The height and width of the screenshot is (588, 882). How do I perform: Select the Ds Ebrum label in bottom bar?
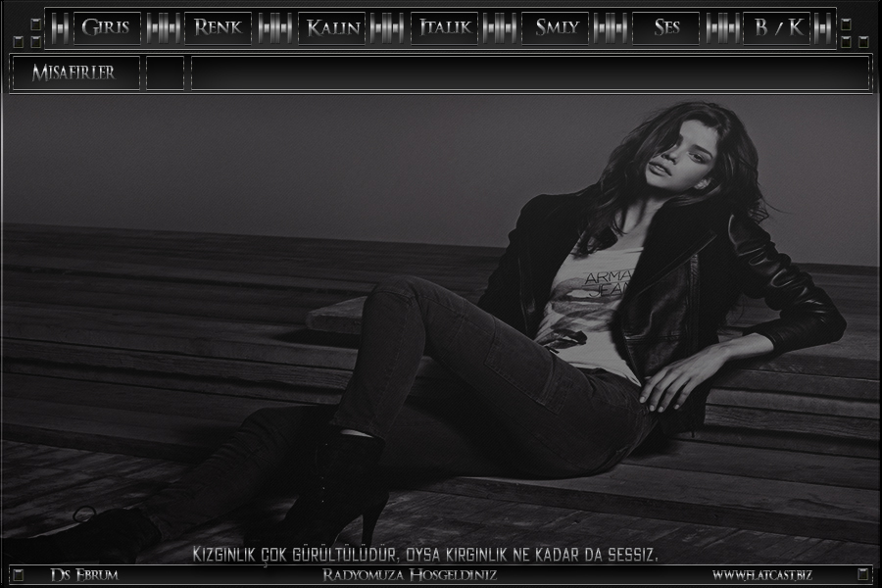[83, 574]
